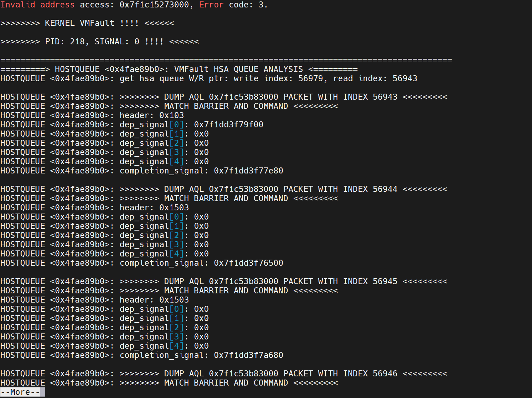Image resolution: width=532 pixels, height=398 pixels.
Task: Click the VMFault HSA QUEUE ANALYSIS heading
Action: click(x=239, y=69)
